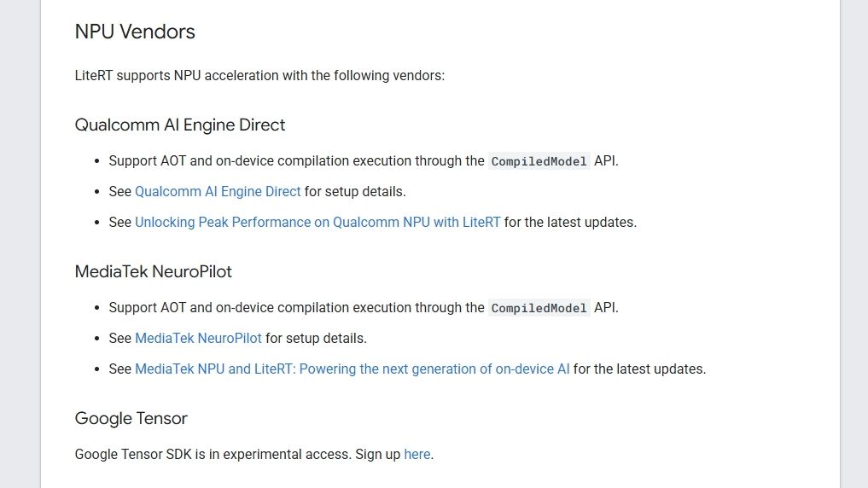
Task: Click "for setup details" after MediaTek NeuroPilot link
Action: click(x=316, y=338)
